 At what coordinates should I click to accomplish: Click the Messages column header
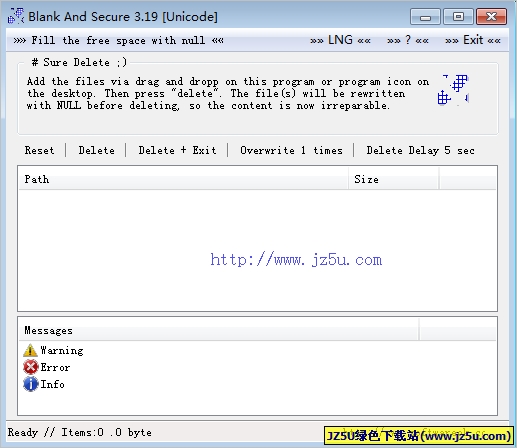click(219, 330)
